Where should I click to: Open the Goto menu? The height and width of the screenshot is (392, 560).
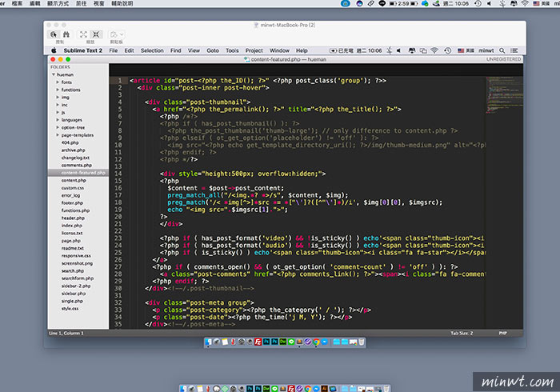213,50
